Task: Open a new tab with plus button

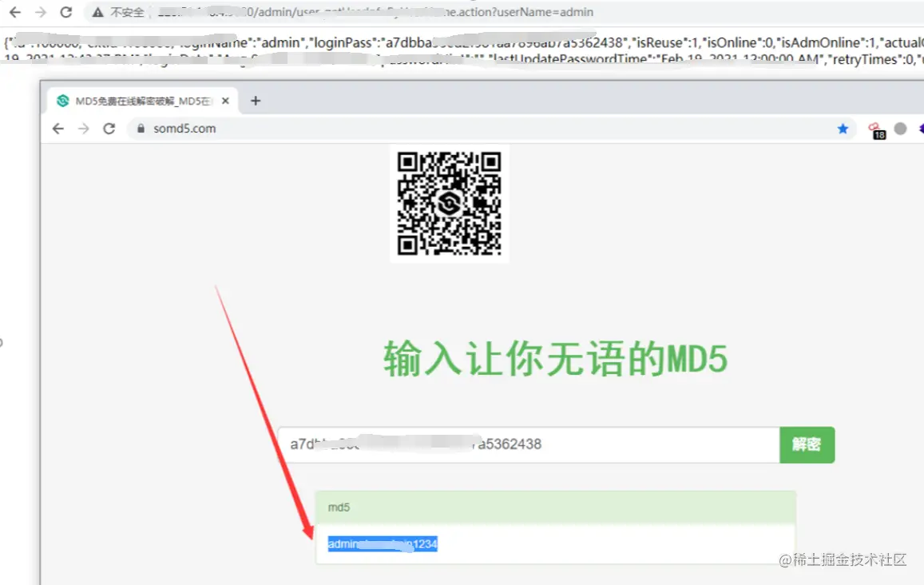Action: tap(256, 101)
